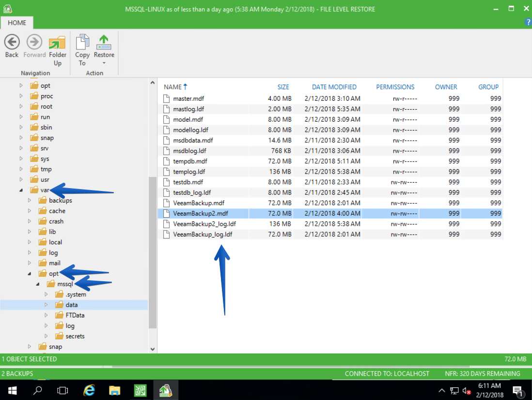Sort by the OWNER column header
The width and height of the screenshot is (532, 400).
click(x=446, y=87)
